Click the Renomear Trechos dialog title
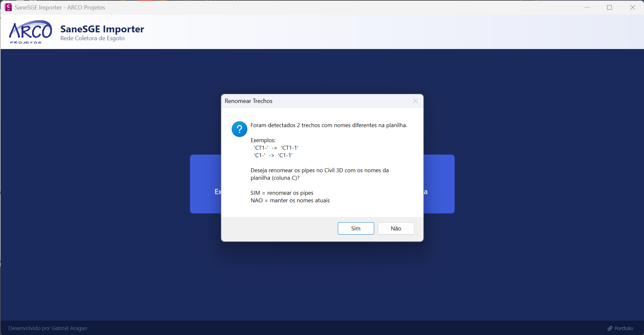This screenshot has width=644, height=335. click(x=248, y=101)
